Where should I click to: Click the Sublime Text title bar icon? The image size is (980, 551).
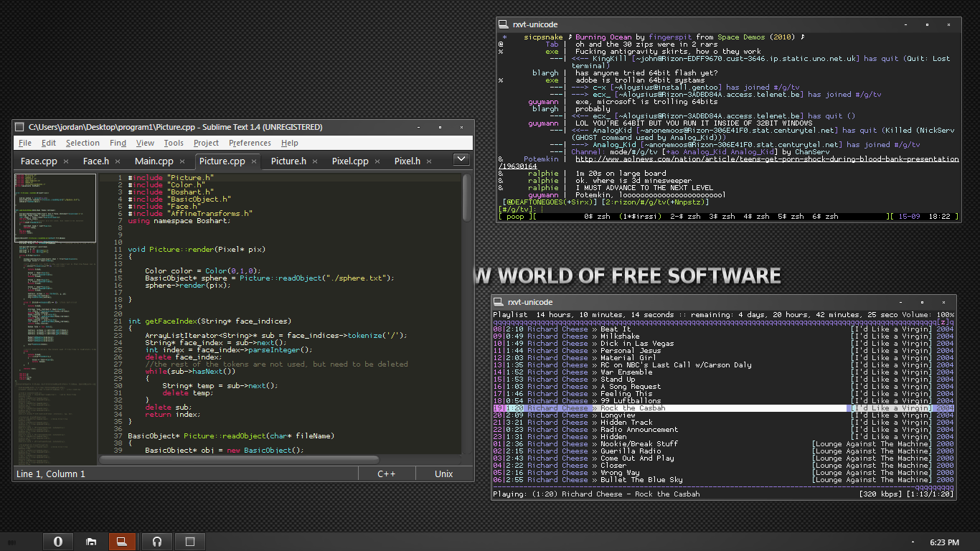20,127
